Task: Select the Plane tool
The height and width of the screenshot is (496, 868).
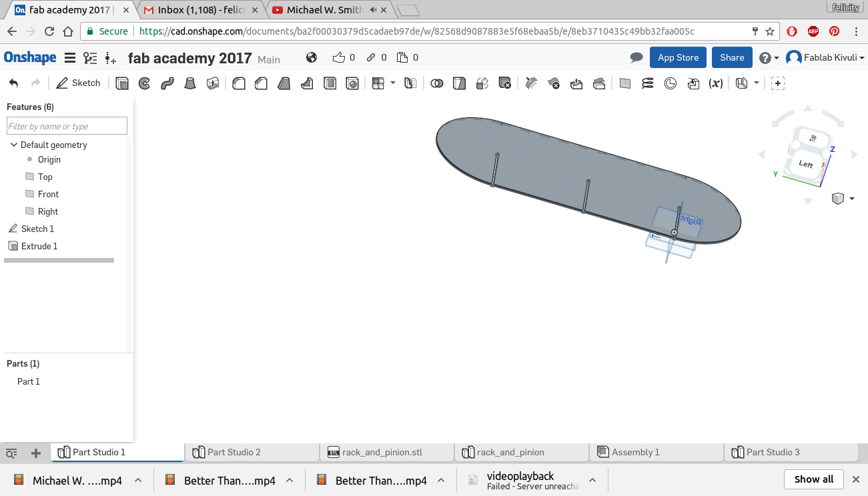Action: tap(625, 83)
